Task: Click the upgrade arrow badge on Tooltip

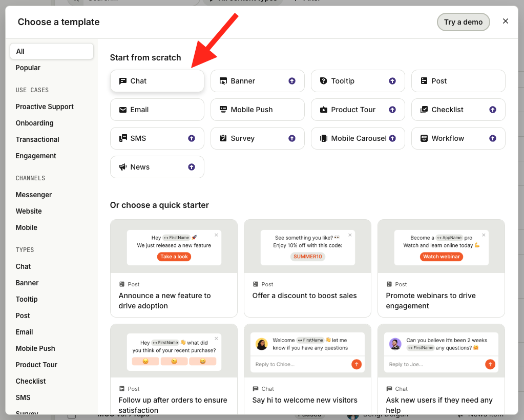Action: pyautogui.click(x=392, y=81)
